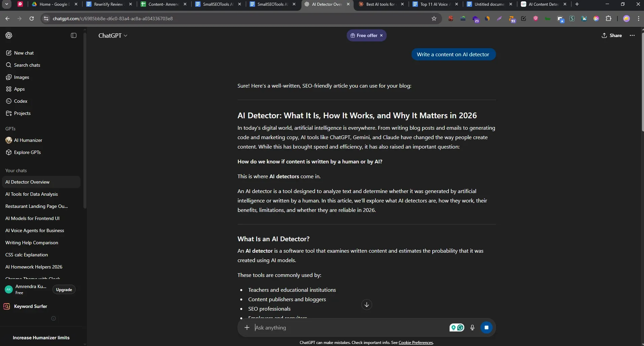644x346 pixels.
Task: Switch to the Rewritify Review tab
Action: coord(108,4)
